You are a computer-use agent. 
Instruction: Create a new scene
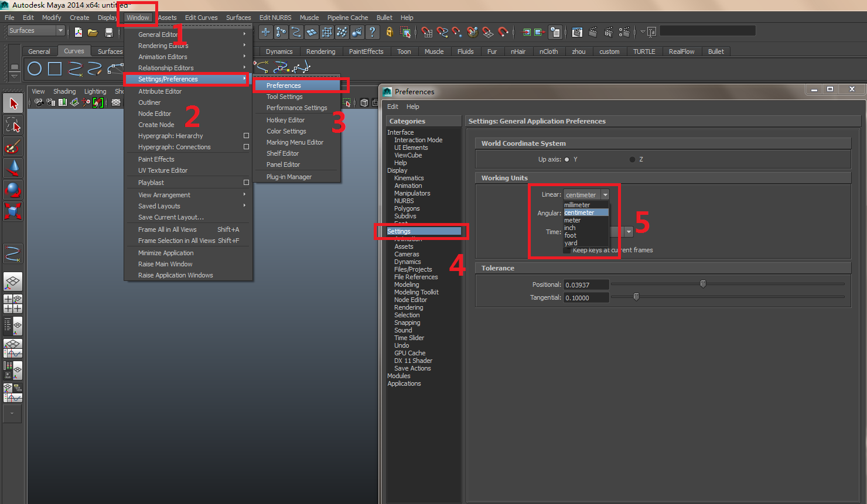coord(78,32)
